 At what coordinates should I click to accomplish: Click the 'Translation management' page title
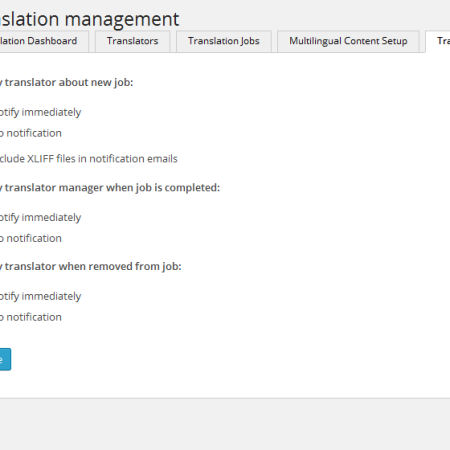click(89, 19)
